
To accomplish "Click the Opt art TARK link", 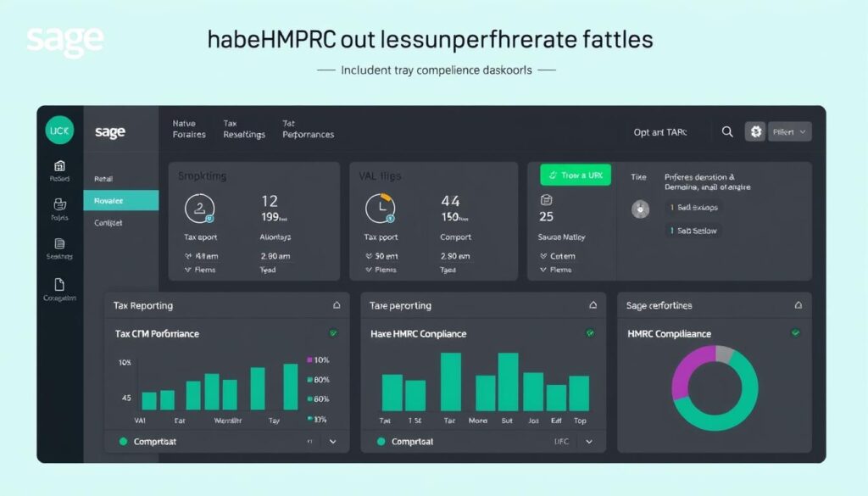I will [x=660, y=132].
